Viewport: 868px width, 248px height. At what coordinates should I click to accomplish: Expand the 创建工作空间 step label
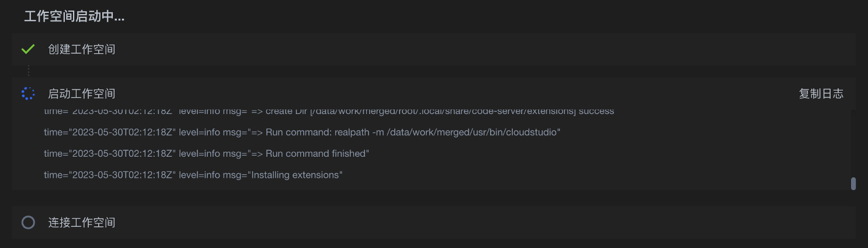(81, 49)
